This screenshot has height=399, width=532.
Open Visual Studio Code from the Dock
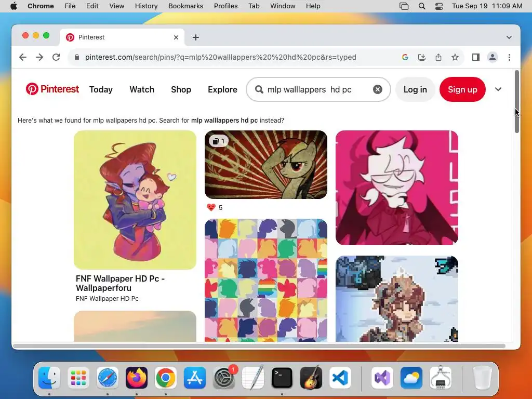(340, 378)
